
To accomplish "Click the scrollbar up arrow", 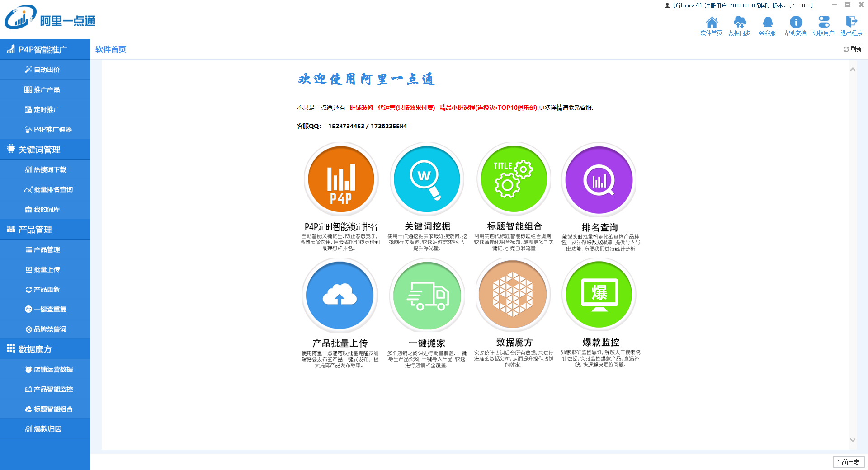I will (x=853, y=69).
